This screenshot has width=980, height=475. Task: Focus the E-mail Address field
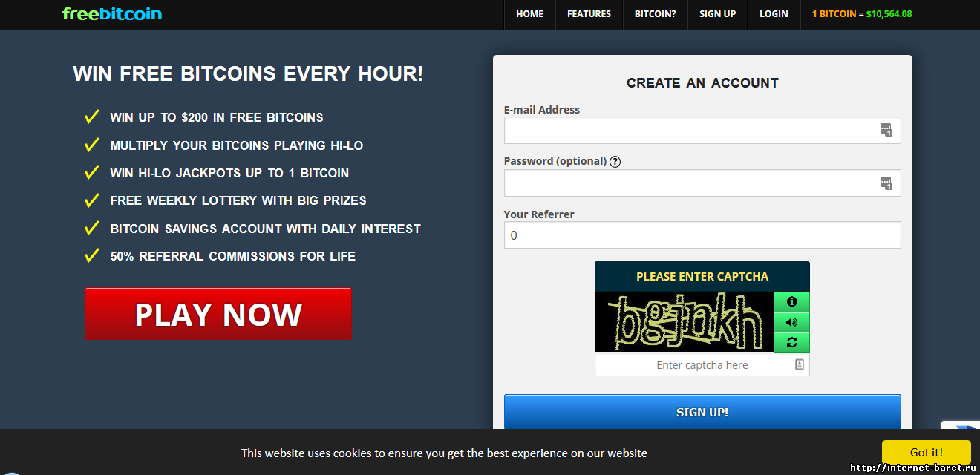coord(687,131)
